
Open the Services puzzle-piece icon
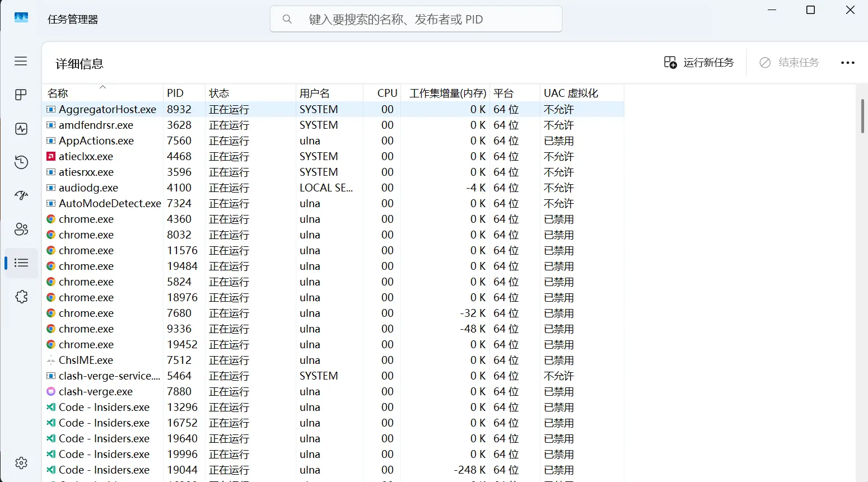[21, 297]
